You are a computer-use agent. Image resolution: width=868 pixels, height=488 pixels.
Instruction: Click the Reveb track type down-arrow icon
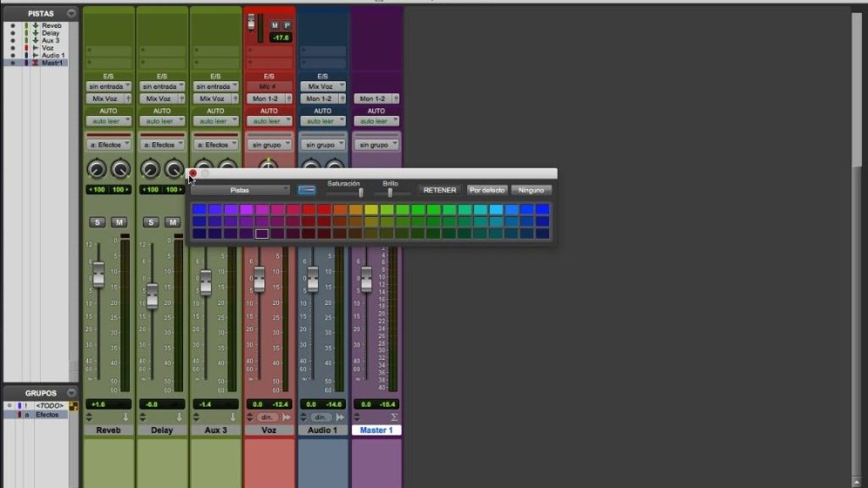(x=125, y=417)
